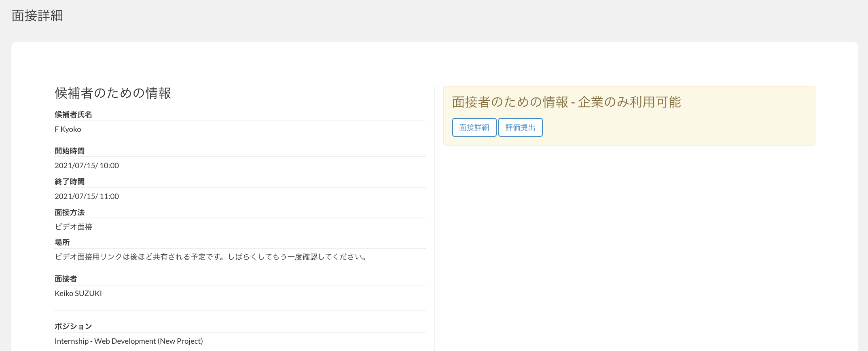Click the 面接者のための情報 - 企業のみ利用可能 heading
The height and width of the screenshot is (351, 868).
[566, 102]
